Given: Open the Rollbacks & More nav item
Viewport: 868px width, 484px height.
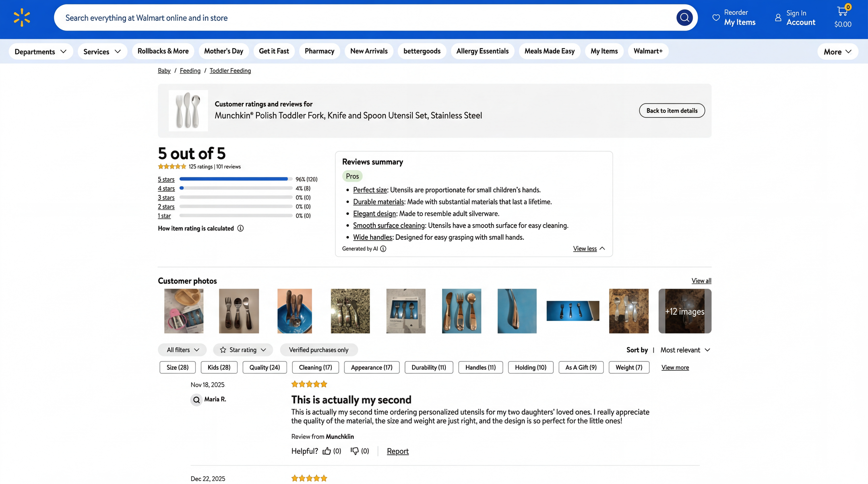Looking at the screenshot, I should pos(163,51).
